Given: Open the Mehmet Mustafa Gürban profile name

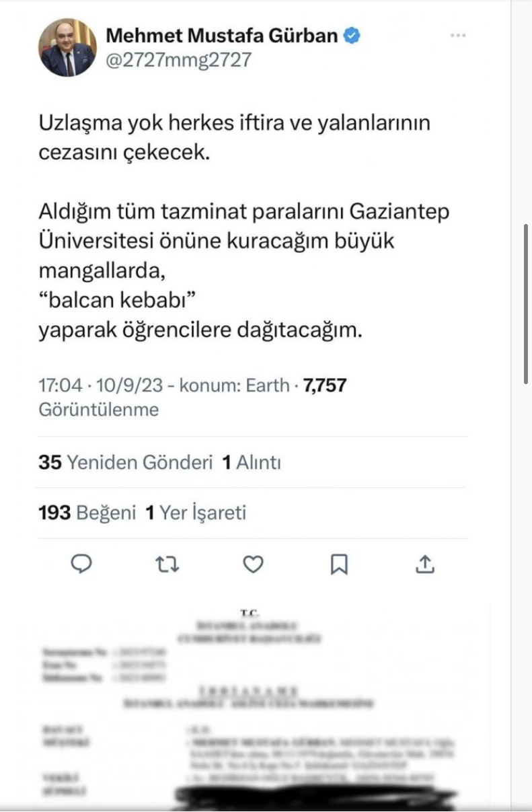Looking at the screenshot, I should 222,36.
